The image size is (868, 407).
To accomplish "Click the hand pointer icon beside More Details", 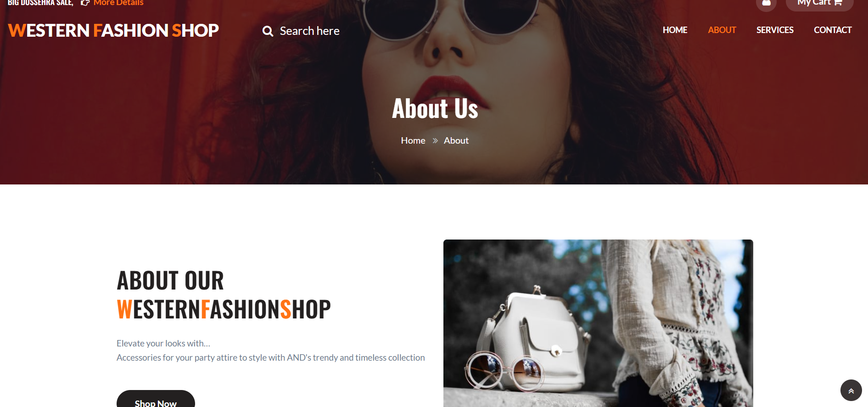I will click(x=85, y=3).
